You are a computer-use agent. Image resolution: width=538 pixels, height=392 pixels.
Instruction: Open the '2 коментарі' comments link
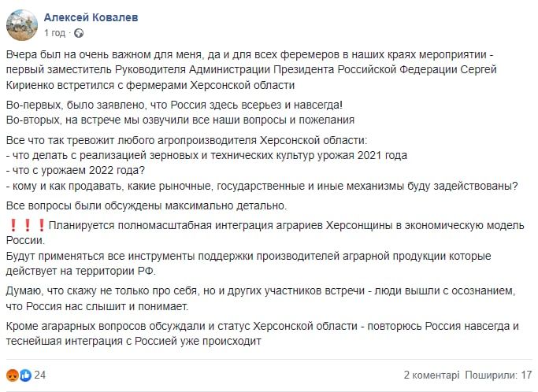pyautogui.click(x=431, y=374)
